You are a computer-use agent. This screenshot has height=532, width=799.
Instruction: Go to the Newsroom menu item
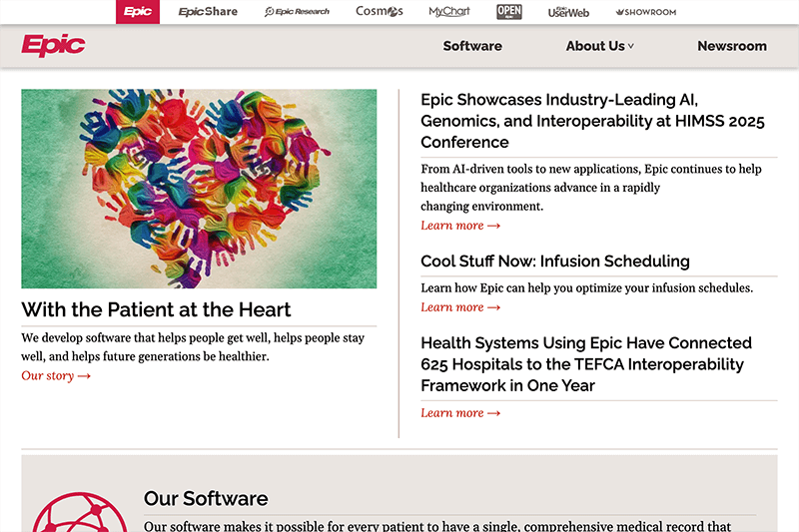(x=732, y=46)
